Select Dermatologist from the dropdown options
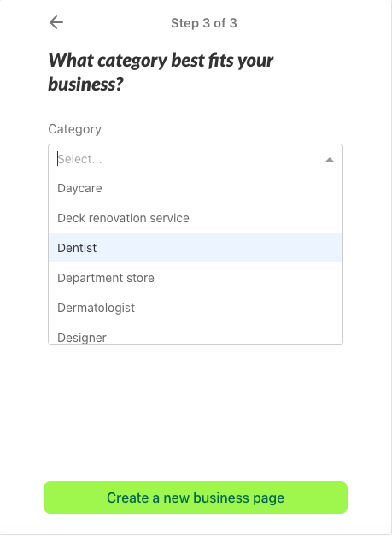This screenshot has width=392, height=536. tap(196, 308)
